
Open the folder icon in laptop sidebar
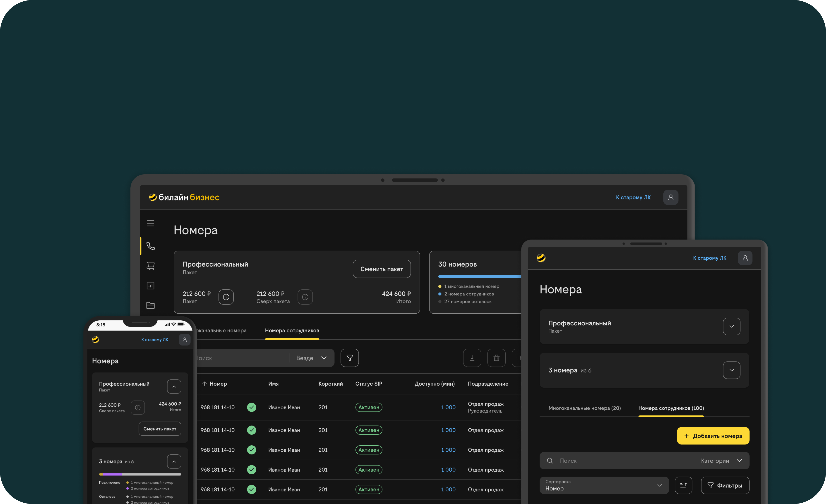coord(150,305)
